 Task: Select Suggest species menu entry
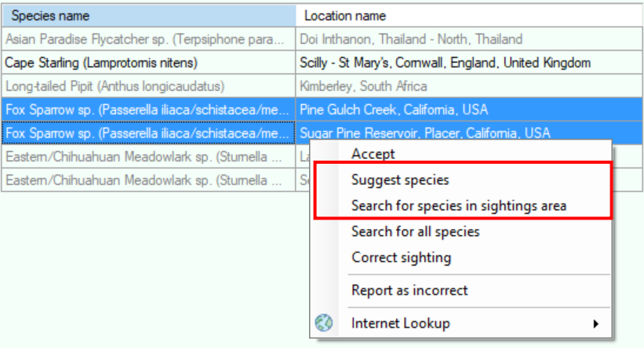pos(460,179)
